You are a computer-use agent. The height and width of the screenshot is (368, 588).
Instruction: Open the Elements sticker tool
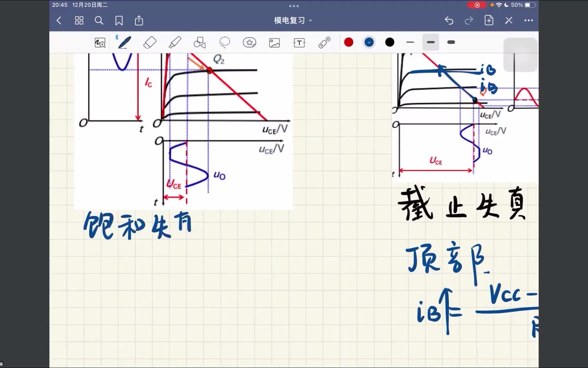tap(249, 43)
